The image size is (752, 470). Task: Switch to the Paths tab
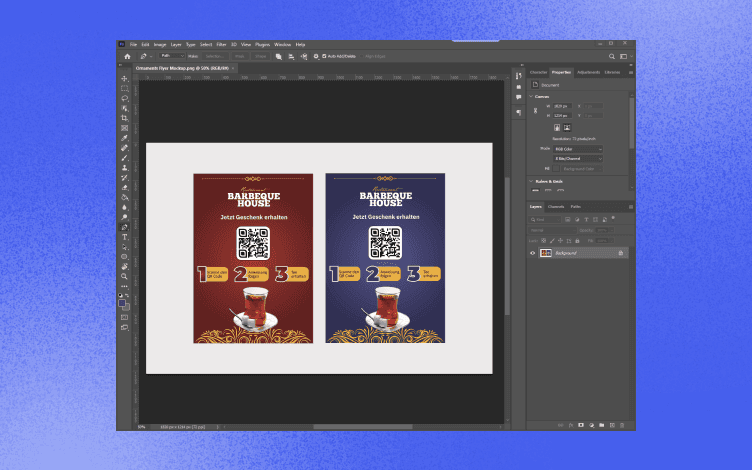pos(576,207)
